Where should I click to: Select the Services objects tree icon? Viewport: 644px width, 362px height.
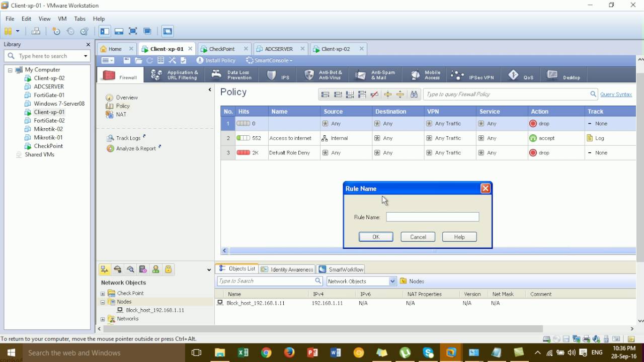117,269
